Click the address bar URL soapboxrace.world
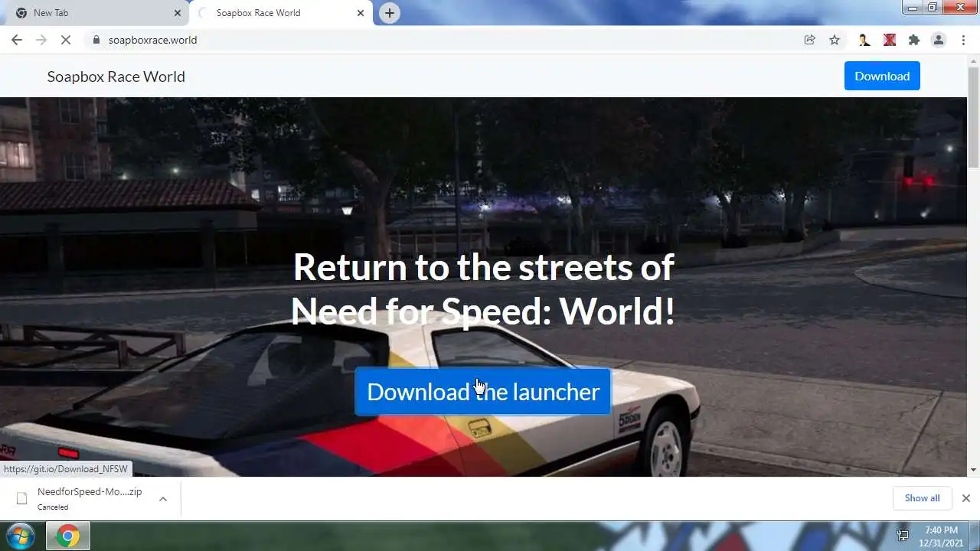 (x=152, y=40)
